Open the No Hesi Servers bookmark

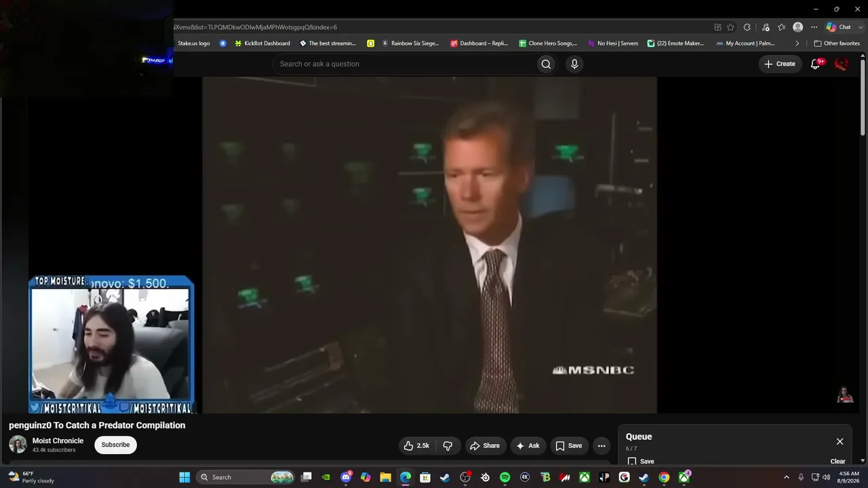pos(613,43)
